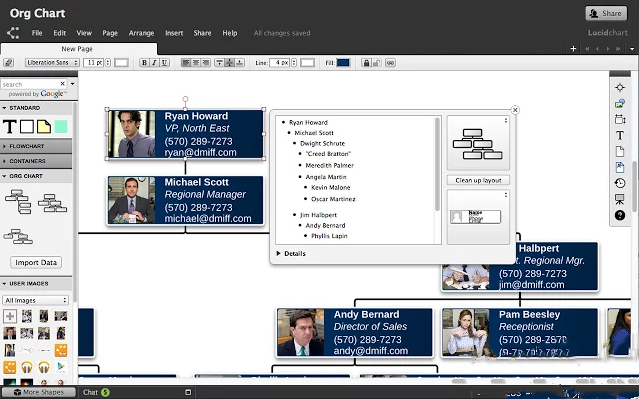Open the Insert menu

click(x=174, y=33)
